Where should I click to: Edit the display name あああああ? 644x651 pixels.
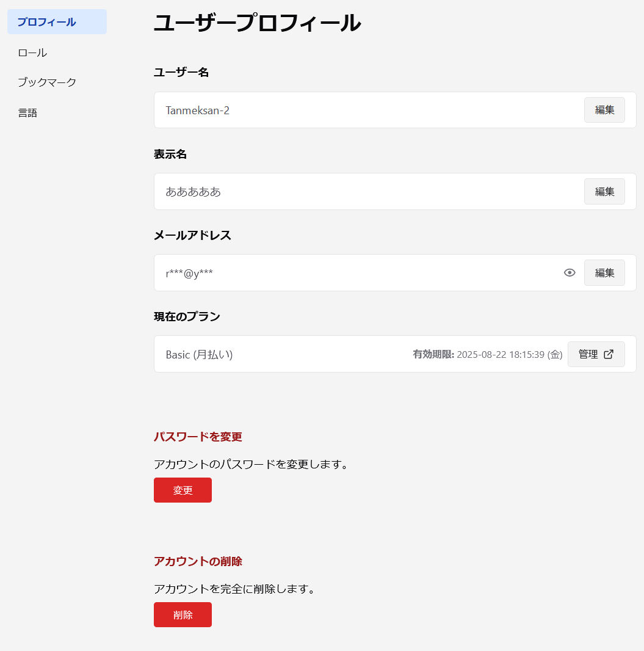point(604,191)
